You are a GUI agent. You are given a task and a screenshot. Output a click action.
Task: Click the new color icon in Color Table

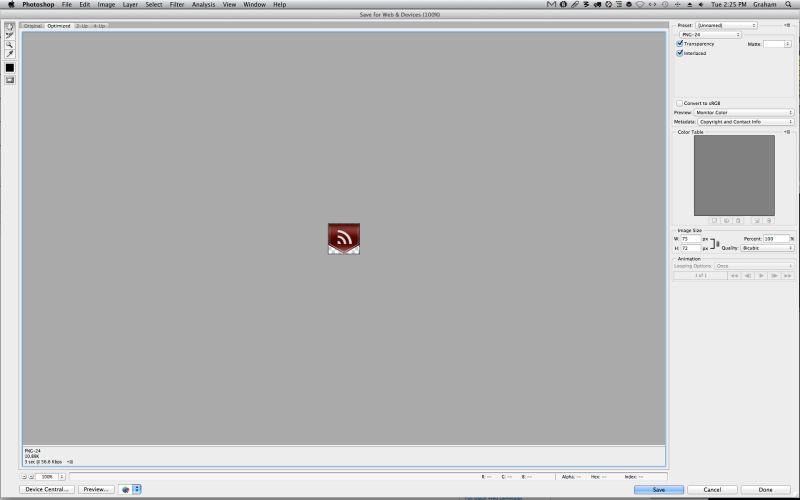coord(757,221)
